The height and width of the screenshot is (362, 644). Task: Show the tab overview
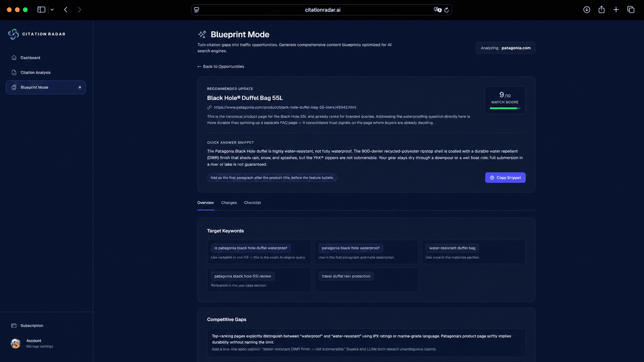[x=631, y=10]
